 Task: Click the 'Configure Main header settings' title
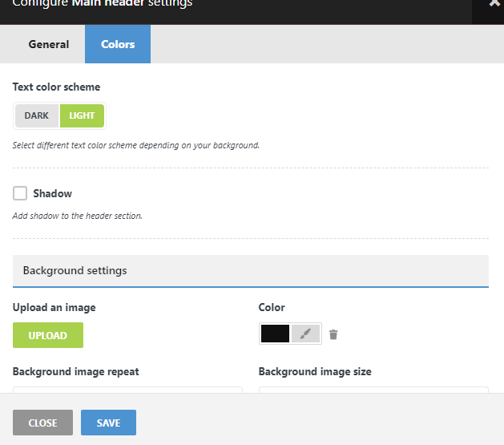tap(103, 4)
